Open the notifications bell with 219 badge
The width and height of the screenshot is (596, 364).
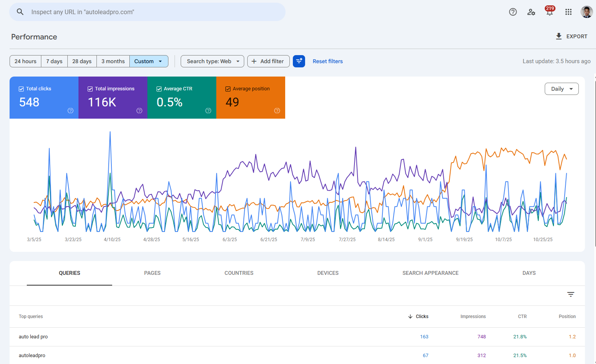click(x=550, y=11)
